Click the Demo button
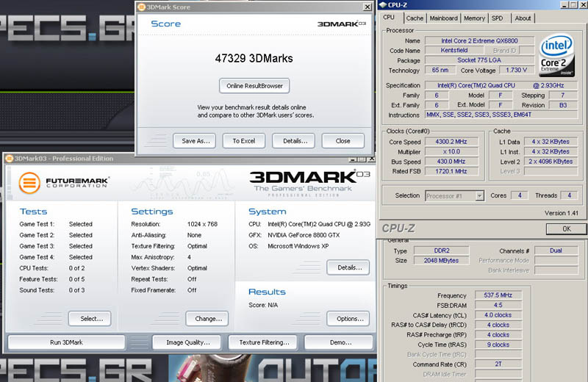This screenshot has width=588, height=382. 340,342
